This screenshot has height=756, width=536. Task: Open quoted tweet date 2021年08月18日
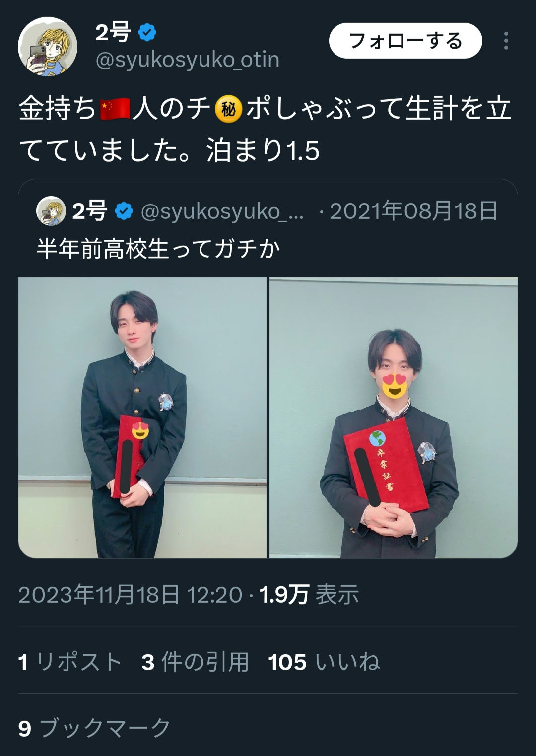coord(413,211)
